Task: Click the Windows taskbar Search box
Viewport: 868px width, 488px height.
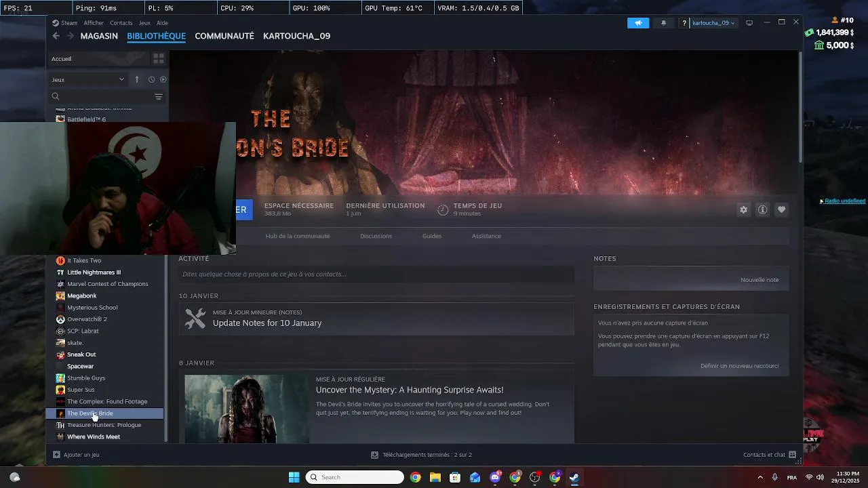Action: pos(355,477)
